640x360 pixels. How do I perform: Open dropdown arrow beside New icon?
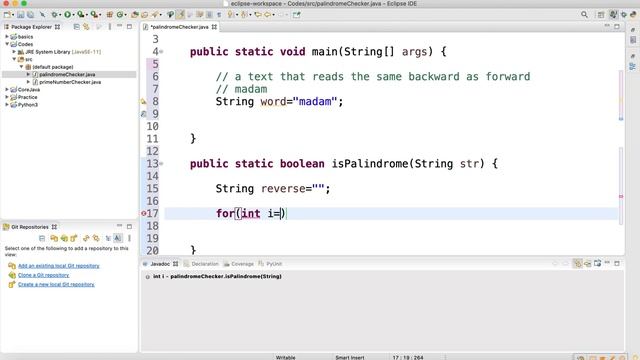click(x=13, y=15)
